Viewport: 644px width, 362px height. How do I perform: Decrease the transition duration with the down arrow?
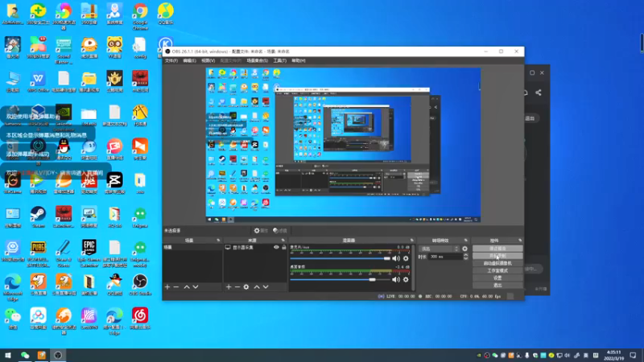click(465, 258)
